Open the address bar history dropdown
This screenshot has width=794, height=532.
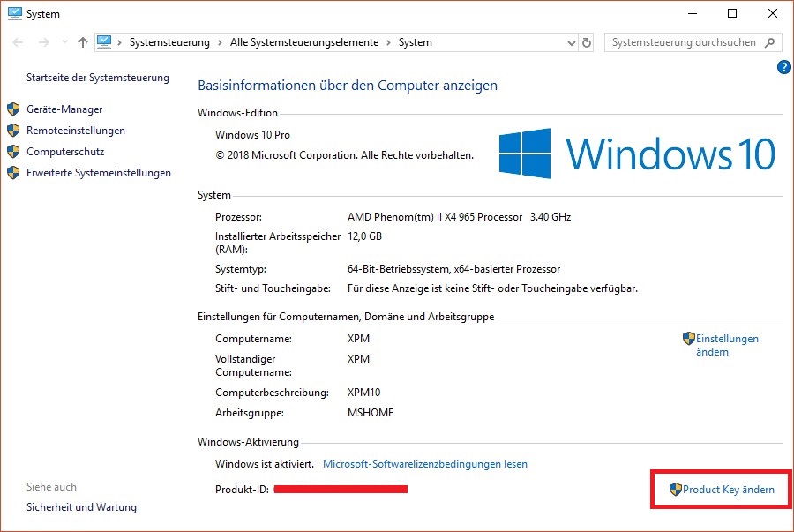571,43
